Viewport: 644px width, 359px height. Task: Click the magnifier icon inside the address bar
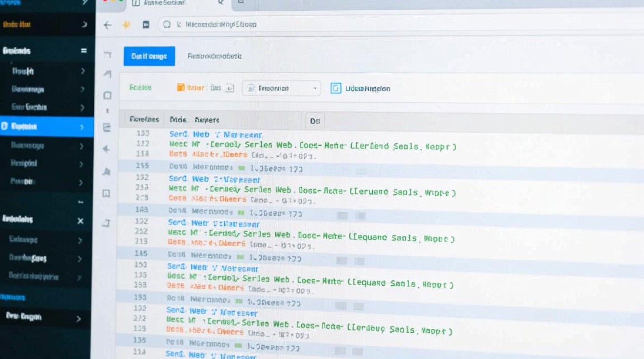(x=167, y=24)
